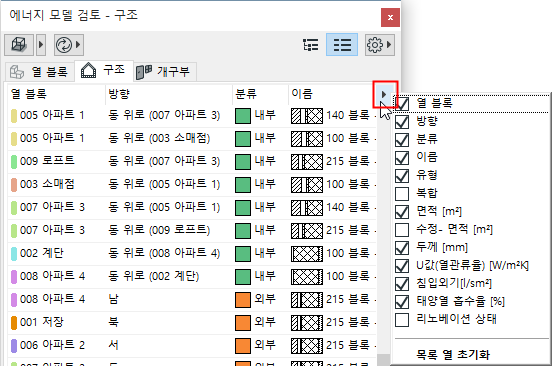Screen dimensions: 552x366
Task: Sort by the 열 블록 column header
Action: [x=56, y=94]
